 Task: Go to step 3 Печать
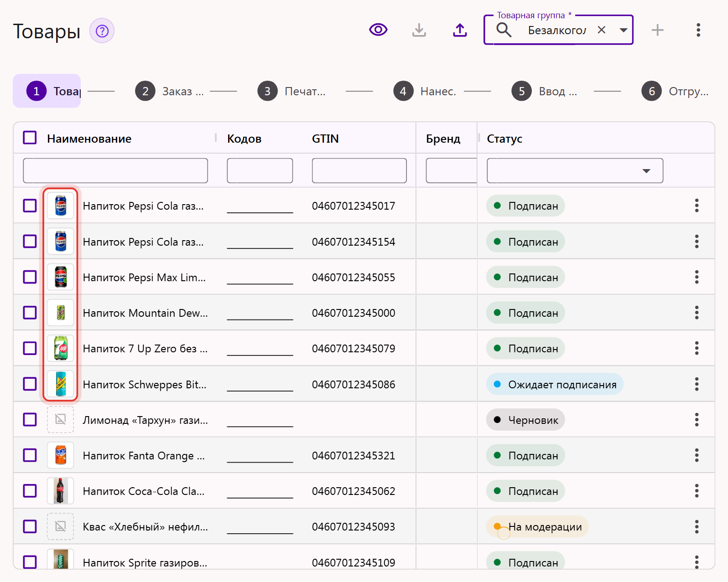point(292,91)
